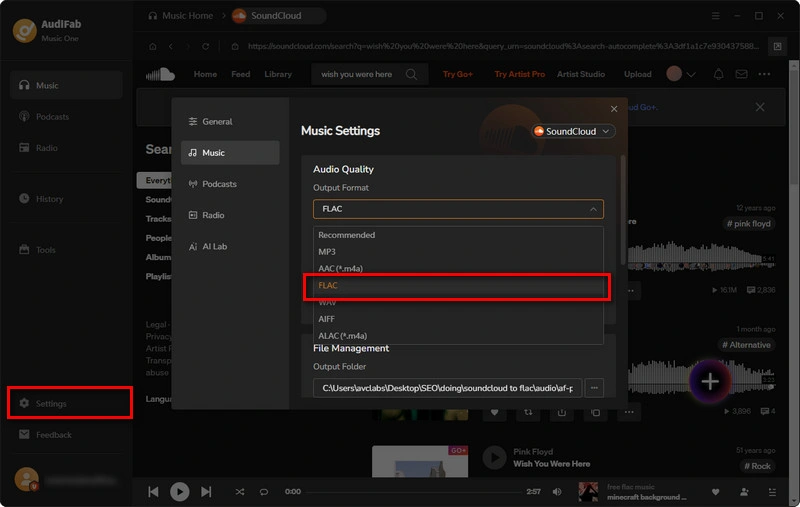Open SoundCloud notifications bell

point(718,74)
